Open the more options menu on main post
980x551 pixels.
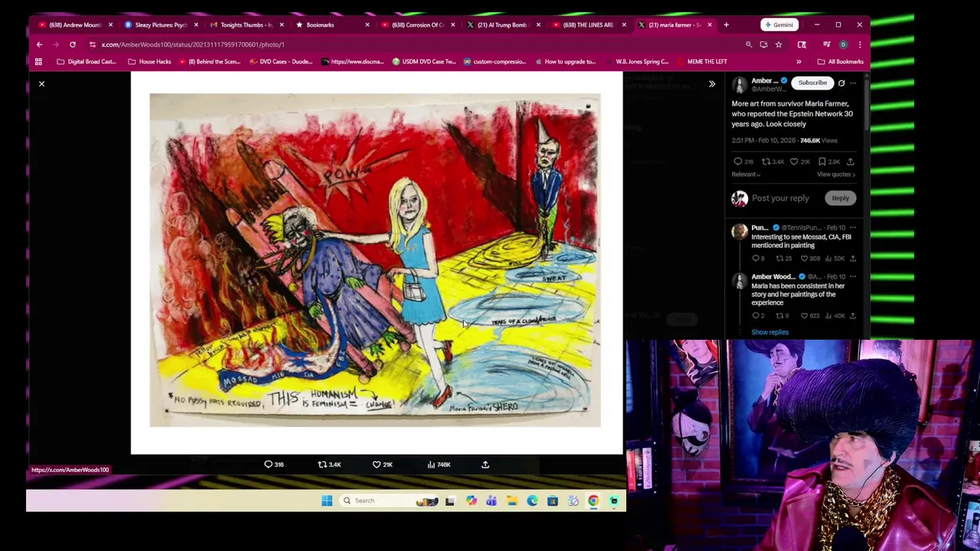(853, 83)
